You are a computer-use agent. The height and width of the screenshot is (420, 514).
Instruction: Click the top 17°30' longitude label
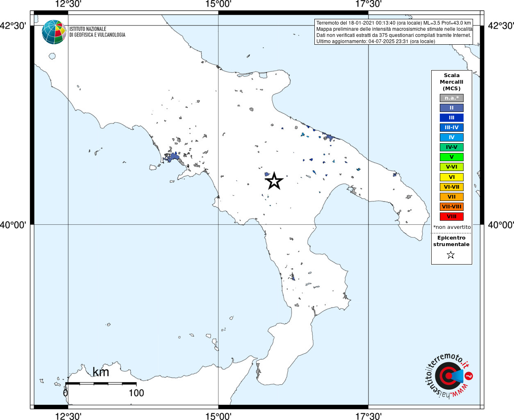(368, 4)
